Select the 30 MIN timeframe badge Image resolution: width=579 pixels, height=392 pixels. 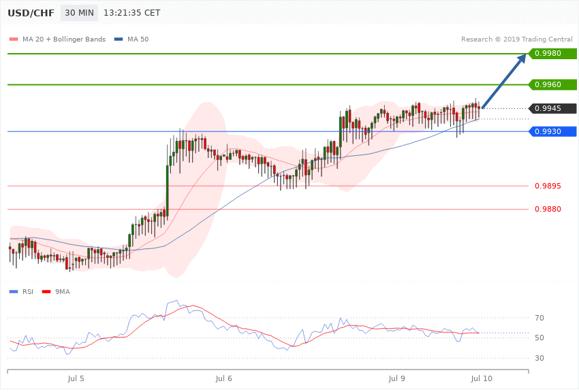tap(80, 13)
